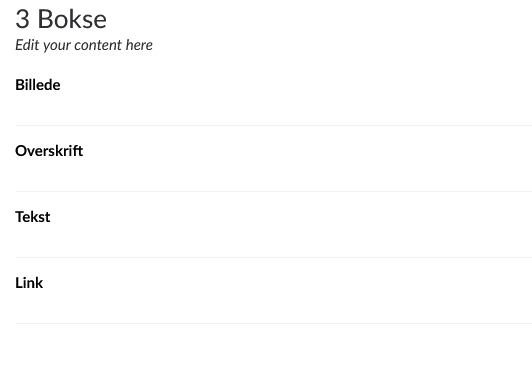This screenshot has width=532, height=378.
Task: Select the "Edit your content here" subtitle
Action: 84,45
